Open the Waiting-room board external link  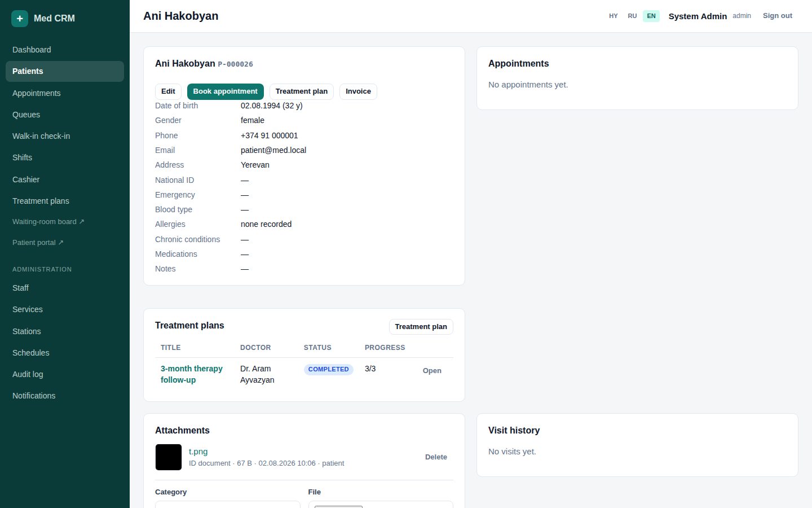pos(65,222)
